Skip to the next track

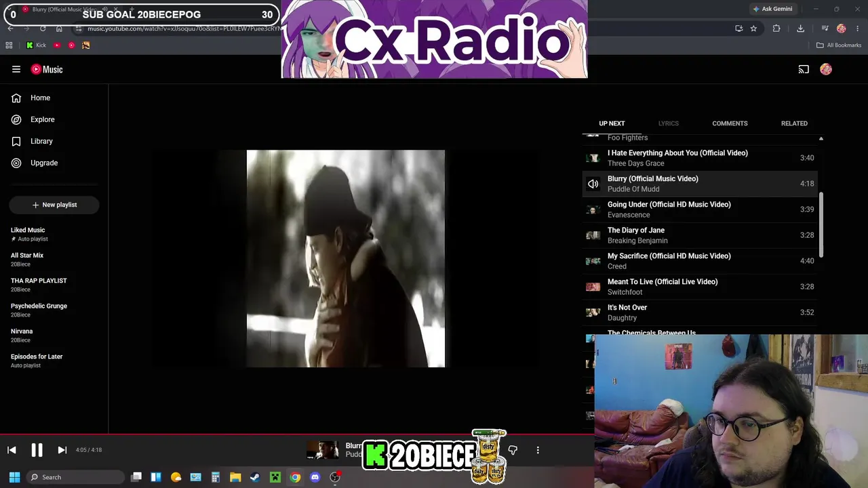point(62,450)
